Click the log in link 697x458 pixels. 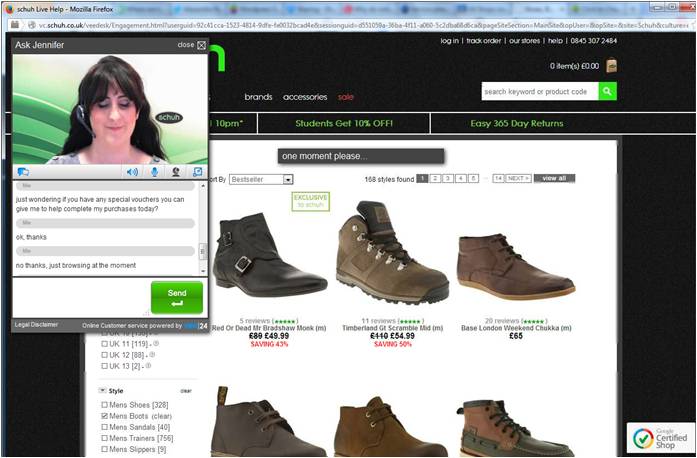pos(449,40)
